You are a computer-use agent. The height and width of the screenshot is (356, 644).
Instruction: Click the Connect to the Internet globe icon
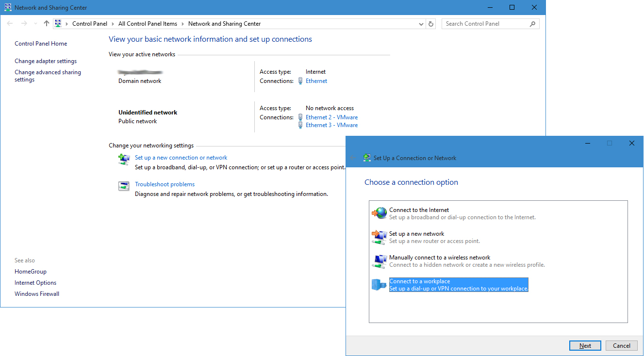[380, 213]
